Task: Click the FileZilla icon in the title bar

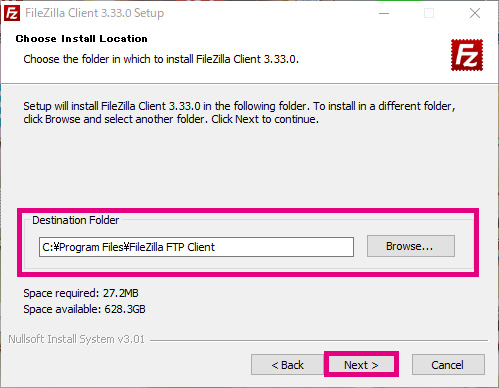Action: [x=12, y=13]
